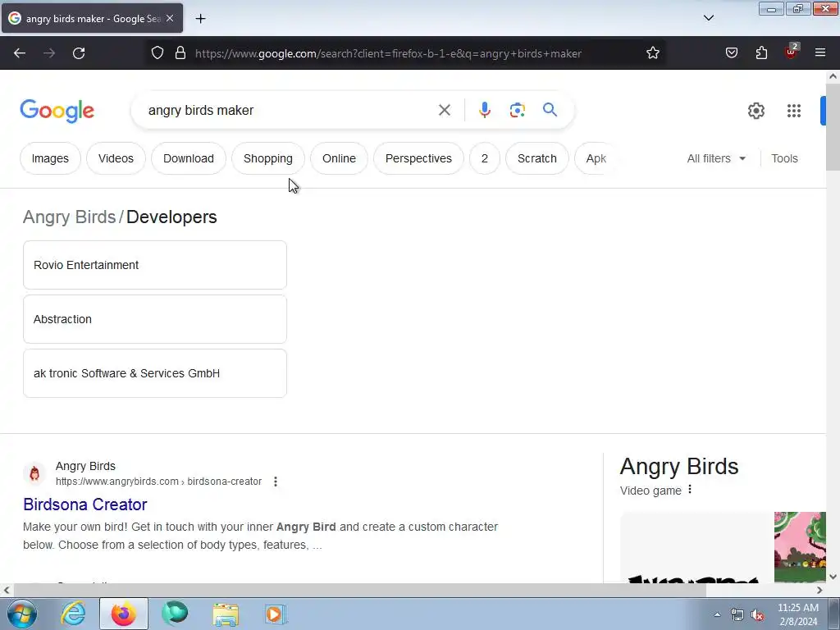The width and height of the screenshot is (840, 630).
Task: Show hidden system tray icons
Action: [x=717, y=614]
